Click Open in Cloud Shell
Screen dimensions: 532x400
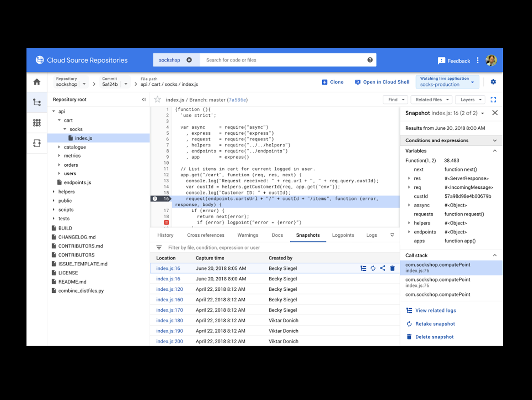(382, 82)
